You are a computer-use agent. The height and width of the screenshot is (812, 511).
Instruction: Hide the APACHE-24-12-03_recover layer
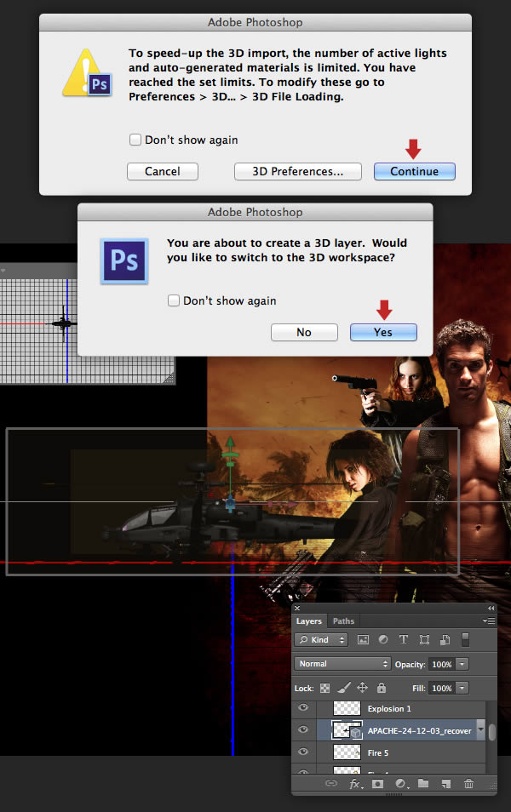tap(304, 729)
